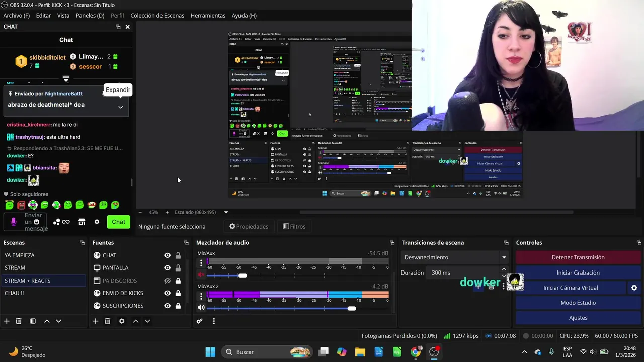Undock the Fuentes panel

186,243
